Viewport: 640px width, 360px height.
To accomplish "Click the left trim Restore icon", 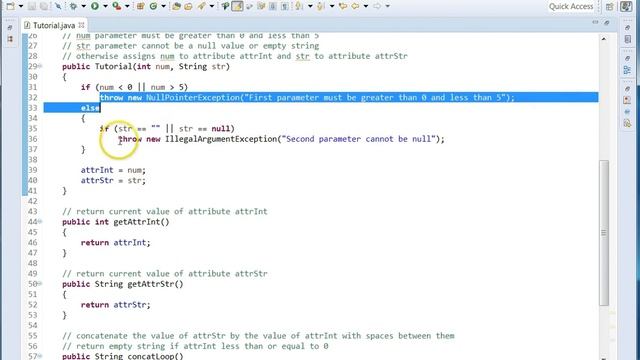I will pyautogui.click(x=10, y=28).
